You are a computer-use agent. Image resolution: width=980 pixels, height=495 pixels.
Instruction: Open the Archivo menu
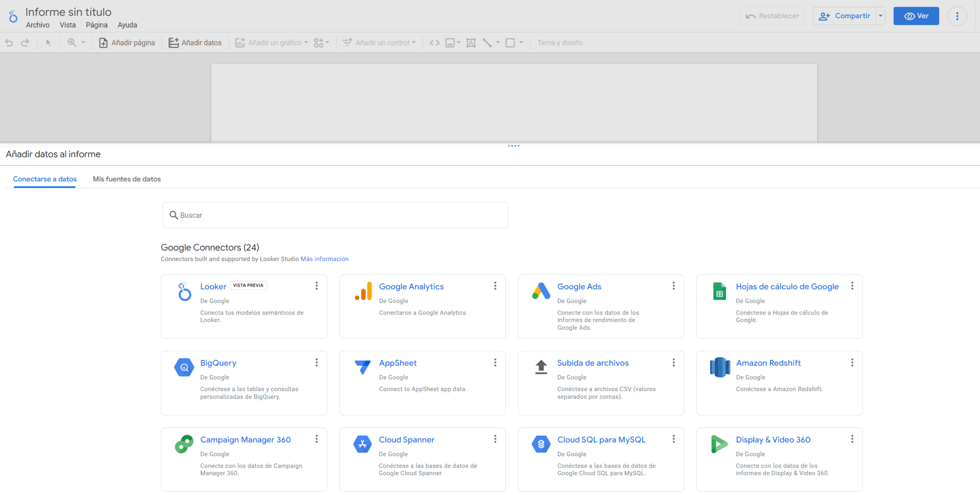38,25
